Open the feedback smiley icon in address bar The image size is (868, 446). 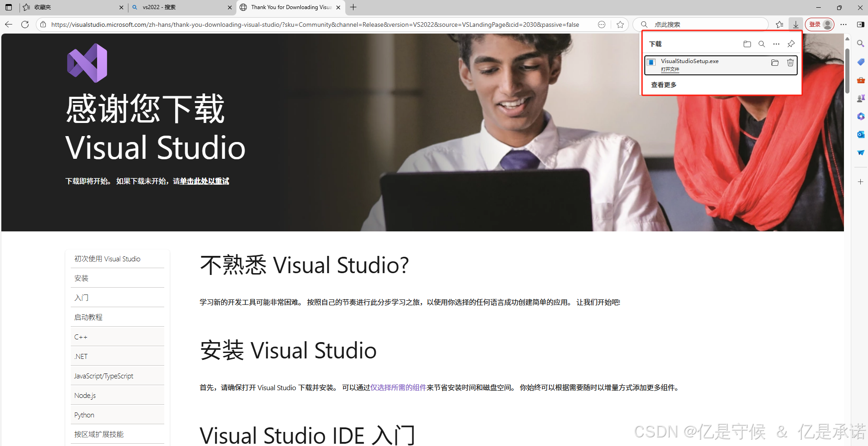pyautogui.click(x=602, y=25)
